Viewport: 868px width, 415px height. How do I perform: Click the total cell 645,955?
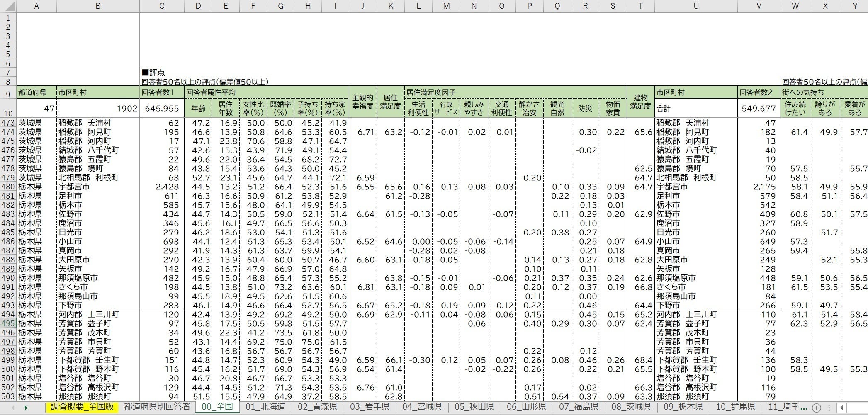coord(162,108)
